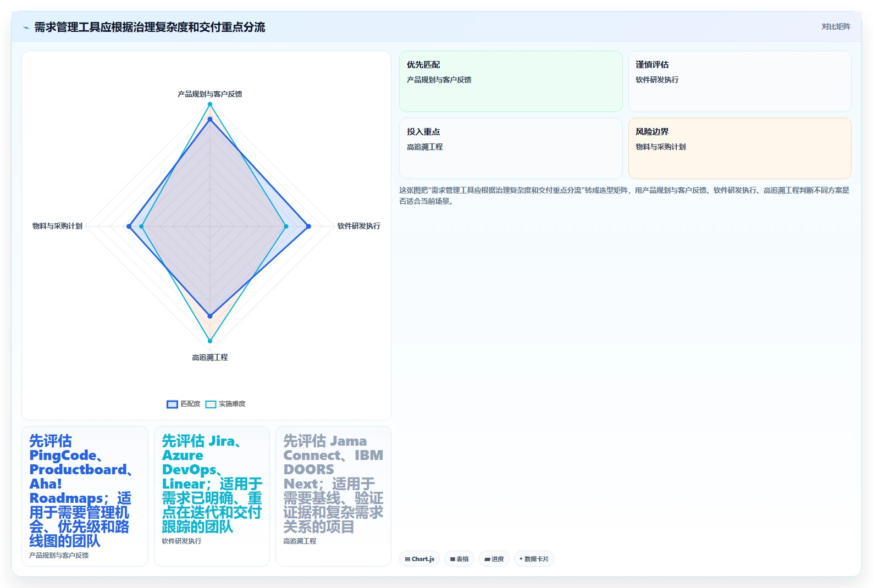The height and width of the screenshot is (588, 873).
Task: Click 软件研发执行 text in 谨慎评估 card
Action: coord(657,80)
